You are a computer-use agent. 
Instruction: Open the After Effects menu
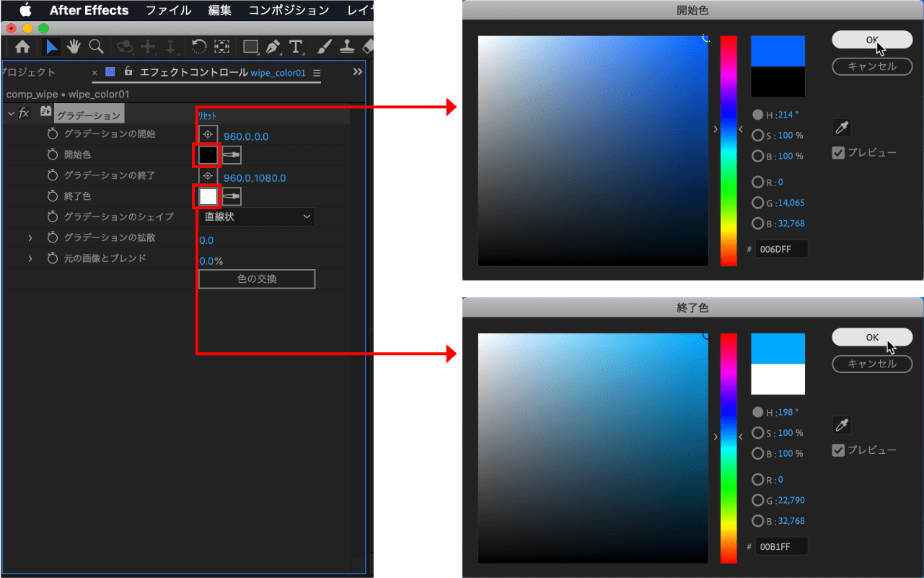tap(89, 10)
